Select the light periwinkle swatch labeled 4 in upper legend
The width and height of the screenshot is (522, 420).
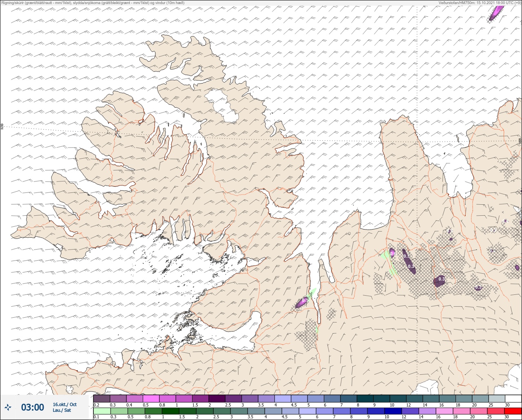pos(283,398)
